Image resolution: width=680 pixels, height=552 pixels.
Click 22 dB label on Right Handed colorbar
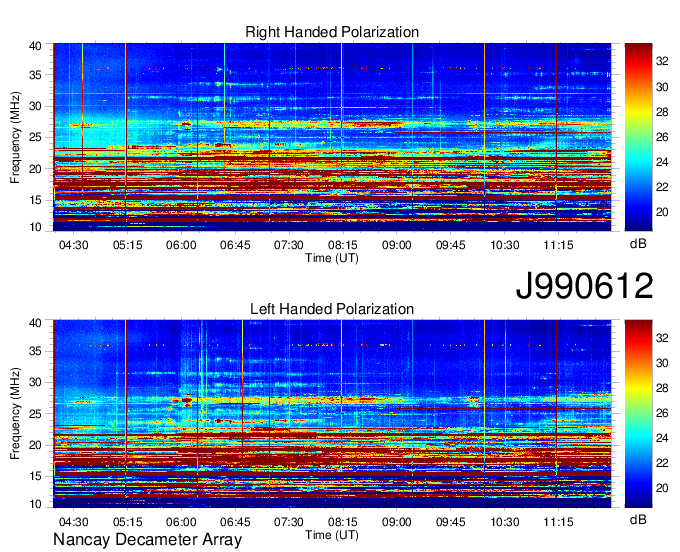click(x=662, y=187)
